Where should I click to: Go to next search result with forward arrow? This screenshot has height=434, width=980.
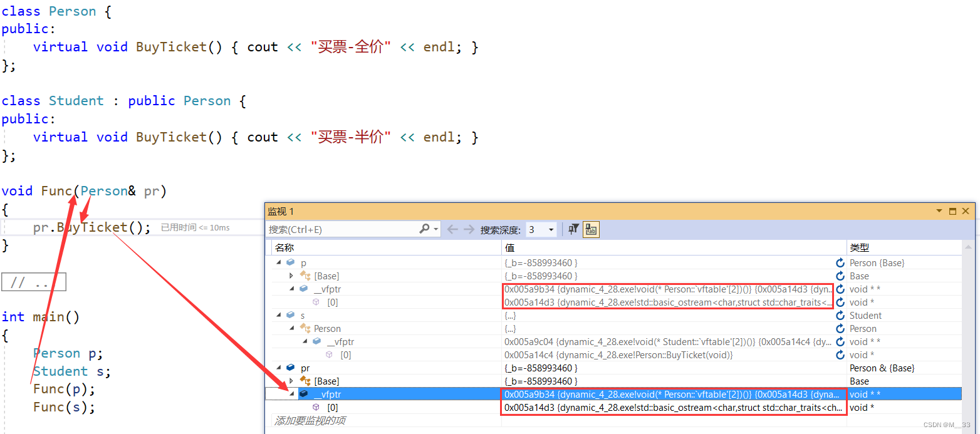[x=469, y=229]
